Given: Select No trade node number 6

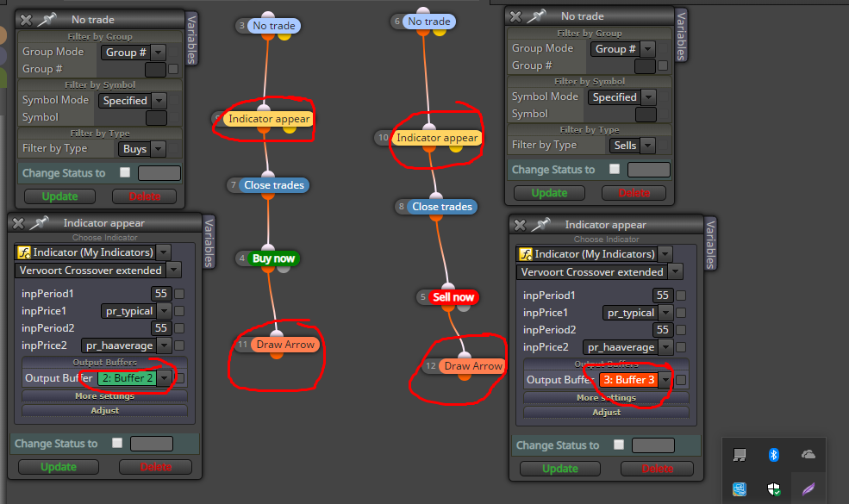Looking at the screenshot, I should coord(429,22).
